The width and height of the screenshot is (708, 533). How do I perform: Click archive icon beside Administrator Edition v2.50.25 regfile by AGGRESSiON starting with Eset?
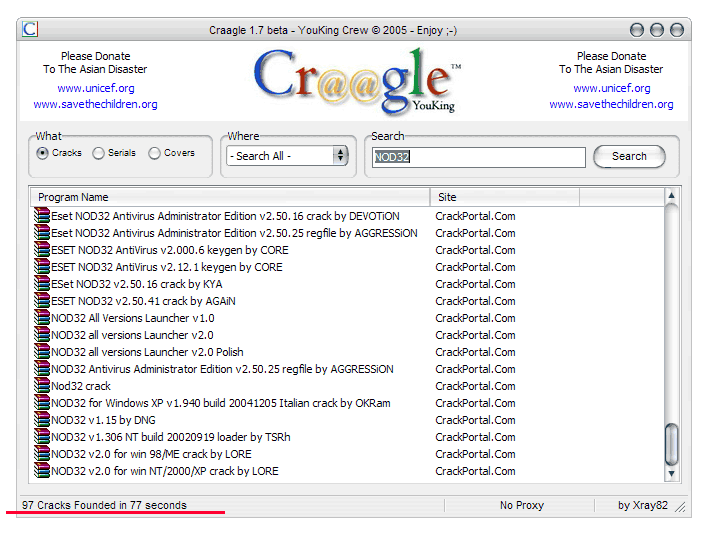click(x=42, y=232)
